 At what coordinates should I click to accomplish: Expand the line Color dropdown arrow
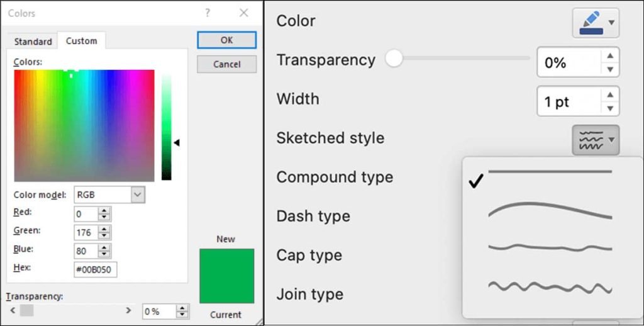pos(611,23)
